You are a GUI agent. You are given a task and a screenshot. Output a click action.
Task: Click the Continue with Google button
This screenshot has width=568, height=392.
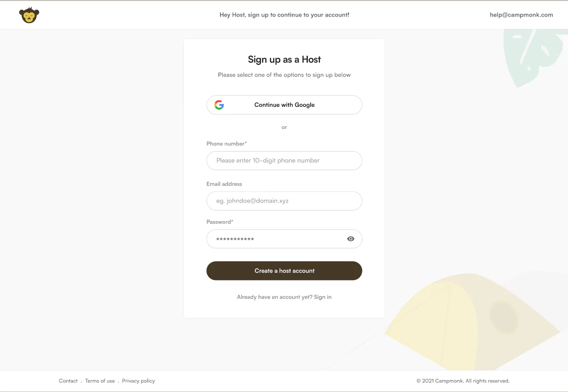tap(284, 105)
